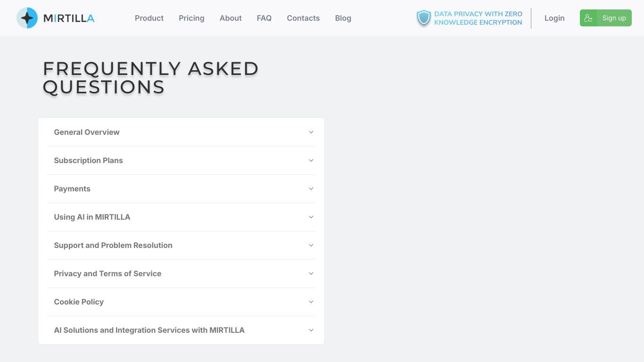Screen dimensions: 644x362
Task: Expand Using AI in MIRTILLA section
Action: 181,217
